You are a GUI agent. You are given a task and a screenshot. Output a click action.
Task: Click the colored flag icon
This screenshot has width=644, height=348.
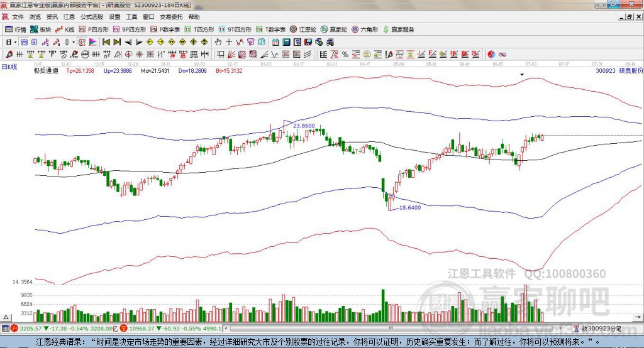pos(93,42)
